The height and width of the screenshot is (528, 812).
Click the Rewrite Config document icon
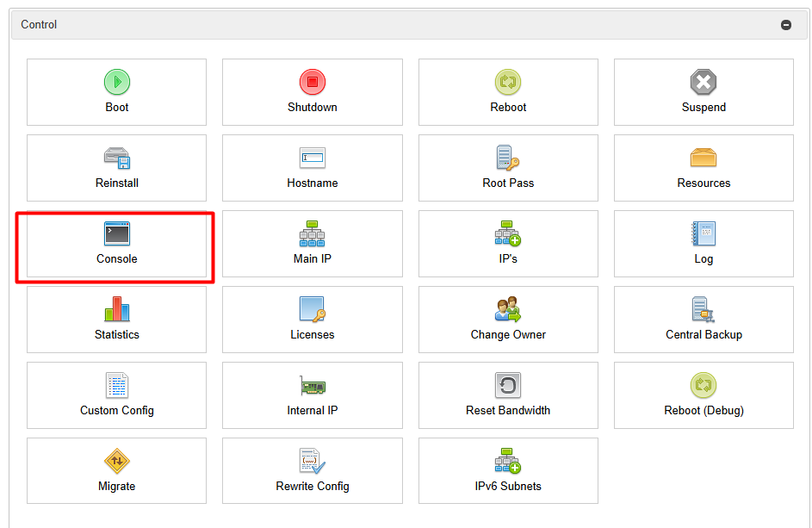coord(313,461)
